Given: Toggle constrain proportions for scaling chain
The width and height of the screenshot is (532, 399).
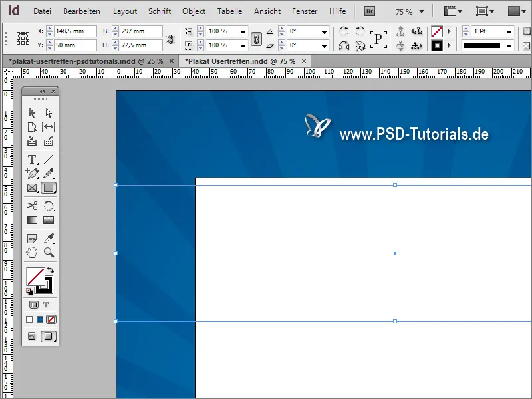Looking at the screenshot, I should (x=256, y=39).
